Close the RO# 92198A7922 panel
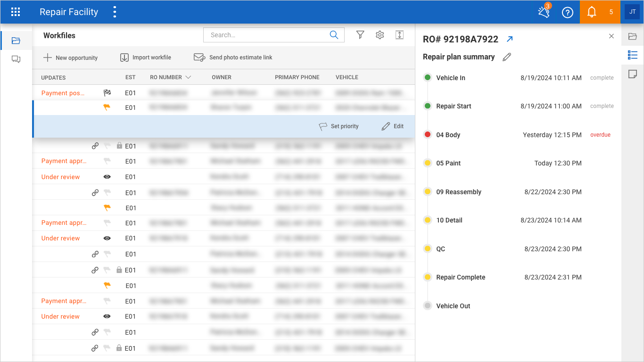 coord(611,36)
